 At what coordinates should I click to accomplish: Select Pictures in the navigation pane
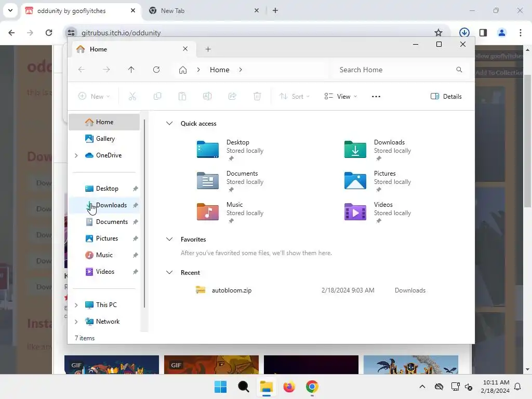pyautogui.click(x=104, y=238)
